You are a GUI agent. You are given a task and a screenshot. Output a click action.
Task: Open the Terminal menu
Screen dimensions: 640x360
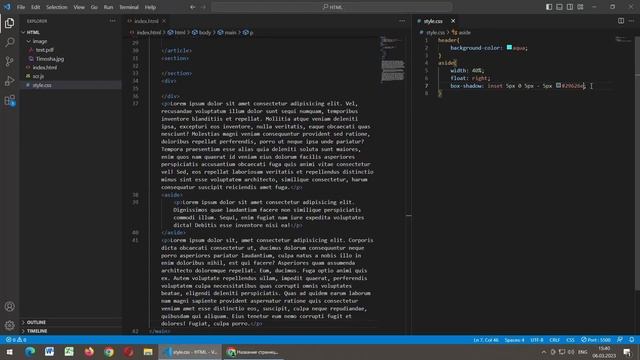pyautogui.click(x=129, y=7)
